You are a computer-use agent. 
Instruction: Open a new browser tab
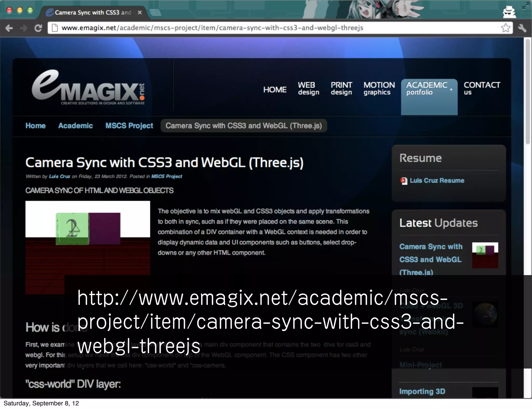point(155,12)
